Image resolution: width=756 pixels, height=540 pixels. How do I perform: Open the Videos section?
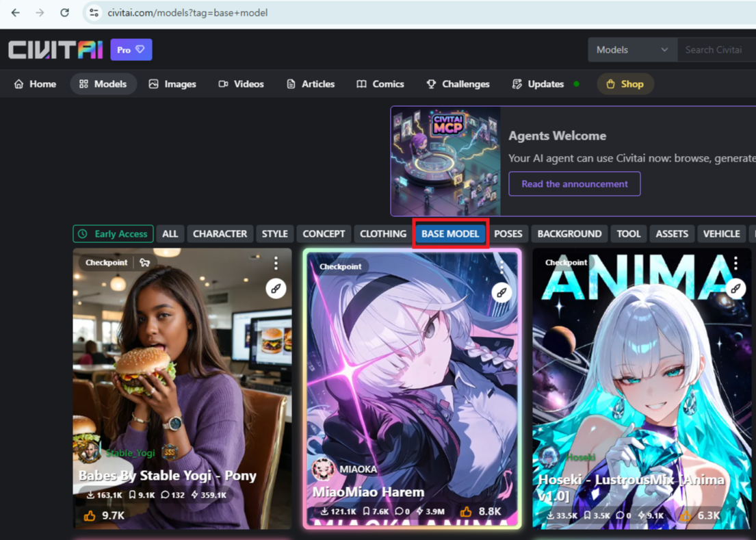coord(241,84)
